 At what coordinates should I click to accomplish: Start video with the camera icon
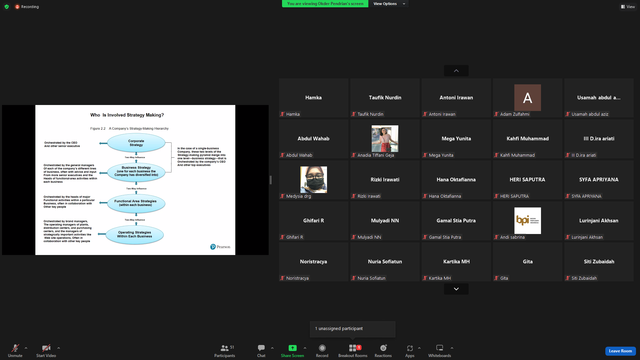click(x=46, y=348)
